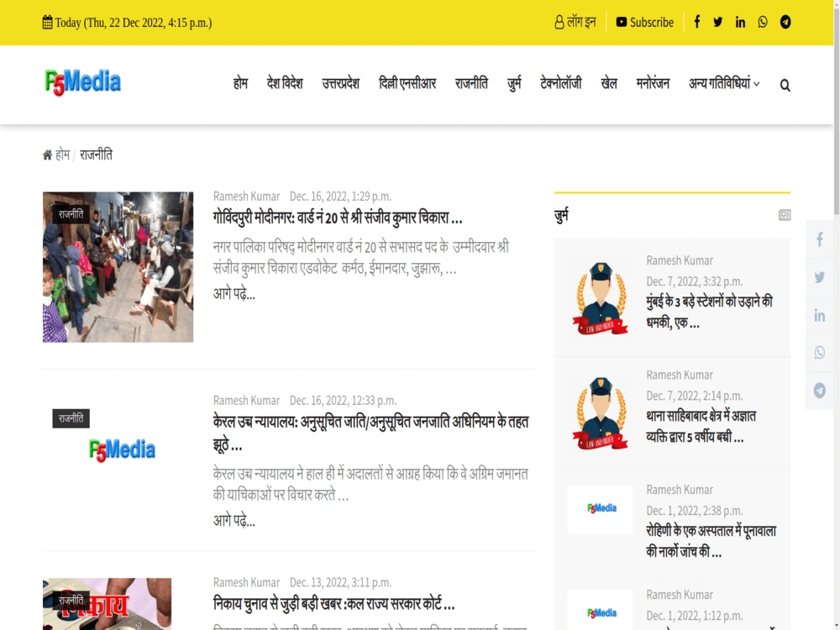
Task: Click F5Media thumbnail of केरल article
Action: pos(122,450)
